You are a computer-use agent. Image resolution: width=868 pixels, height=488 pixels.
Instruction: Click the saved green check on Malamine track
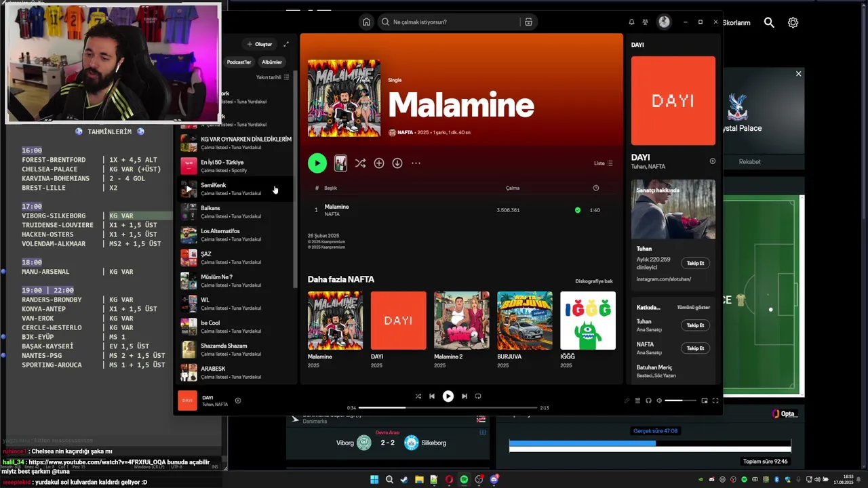[578, 210]
